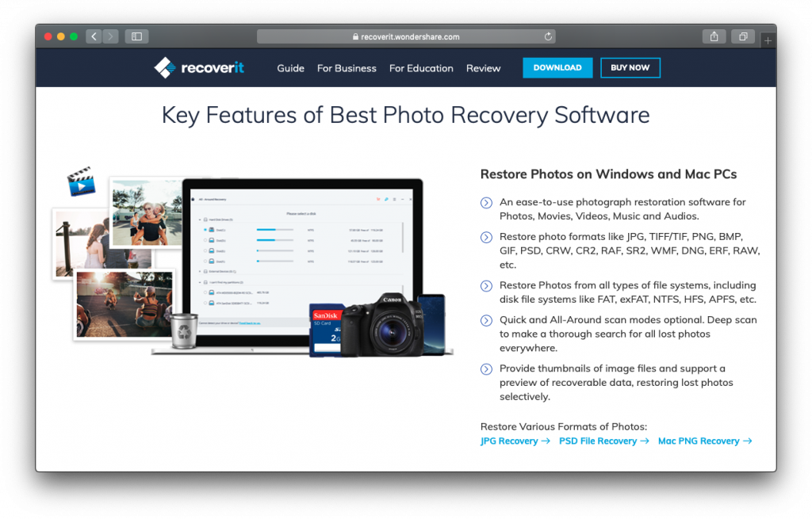The height and width of the screenshot is (519, 812).
Task: Click the photo of friends sitting outdoors
Action: click(x=124, y=303)
